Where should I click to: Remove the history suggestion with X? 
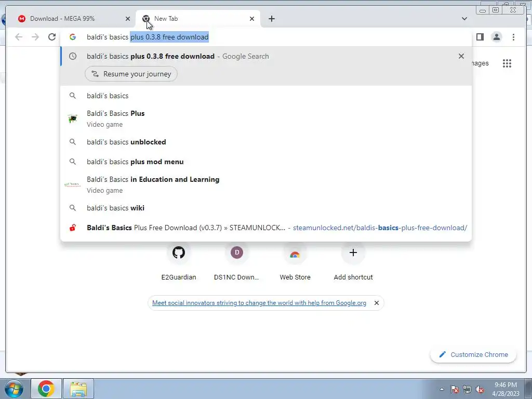pos(461,56)
